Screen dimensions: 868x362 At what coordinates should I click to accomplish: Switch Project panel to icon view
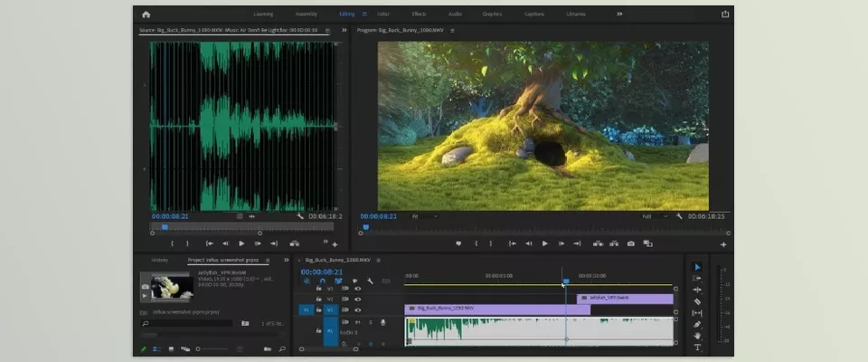click(171, 349)
